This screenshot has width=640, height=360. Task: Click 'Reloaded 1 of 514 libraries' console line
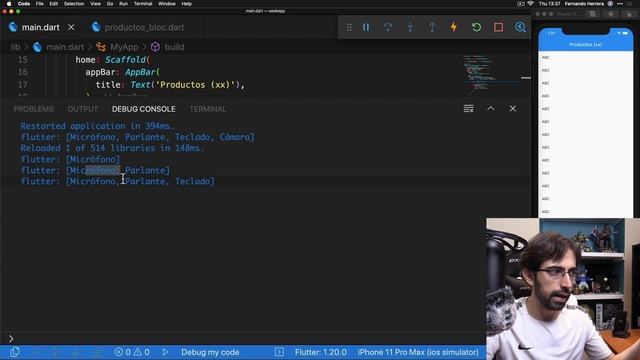pyautogui.click(x=112, y=148)
